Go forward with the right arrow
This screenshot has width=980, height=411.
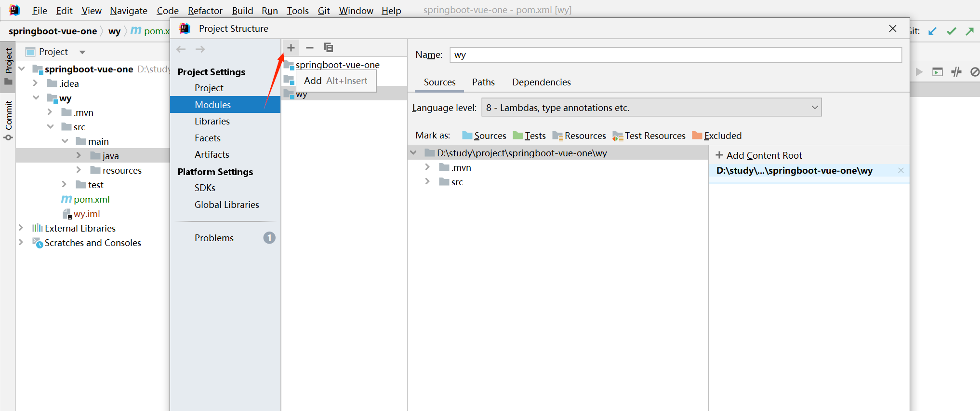click(x=200, y=49)
